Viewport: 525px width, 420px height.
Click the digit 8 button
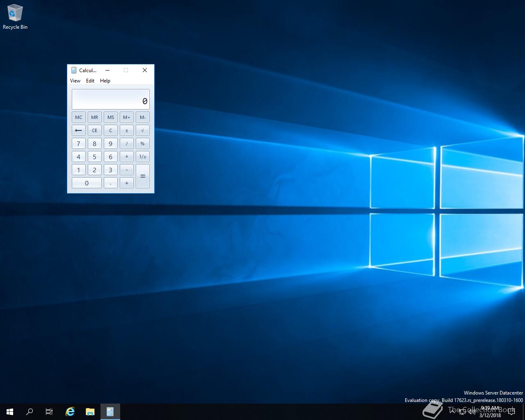pos(95,144)
